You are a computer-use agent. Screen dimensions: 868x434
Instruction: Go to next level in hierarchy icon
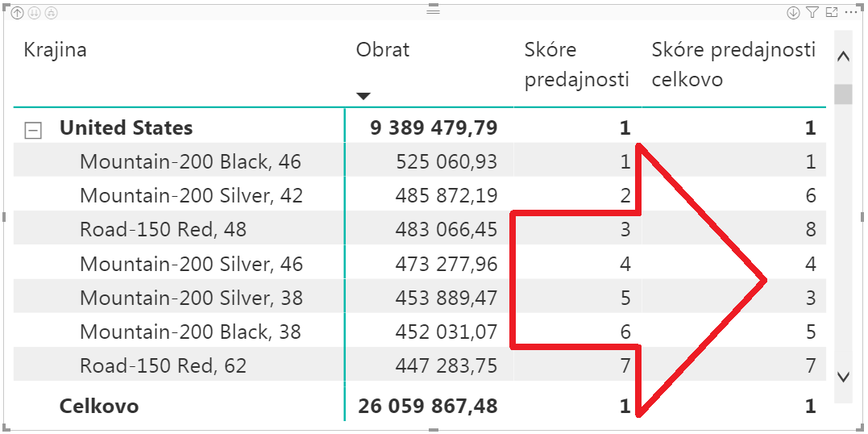tap(34, 13)
